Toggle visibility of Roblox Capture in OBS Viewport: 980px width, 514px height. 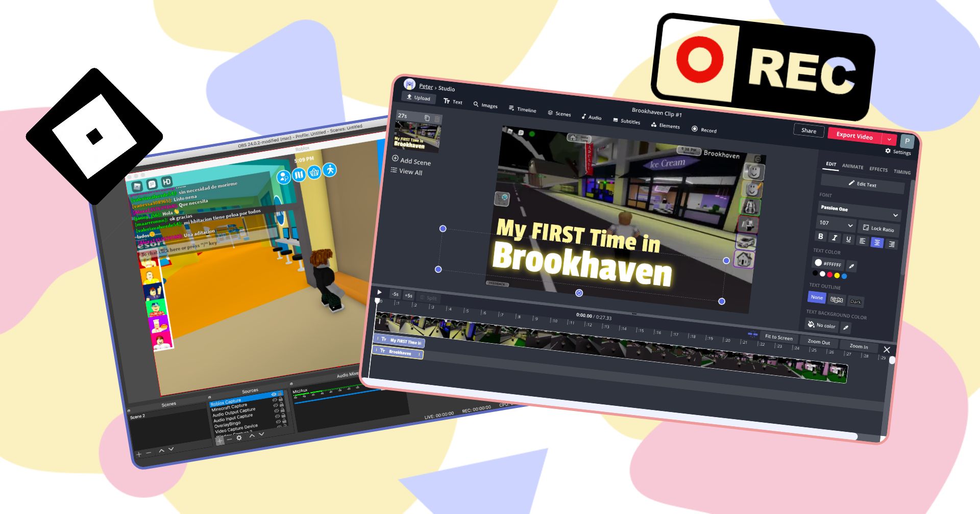pyautogui.click(x=274, y=395)
